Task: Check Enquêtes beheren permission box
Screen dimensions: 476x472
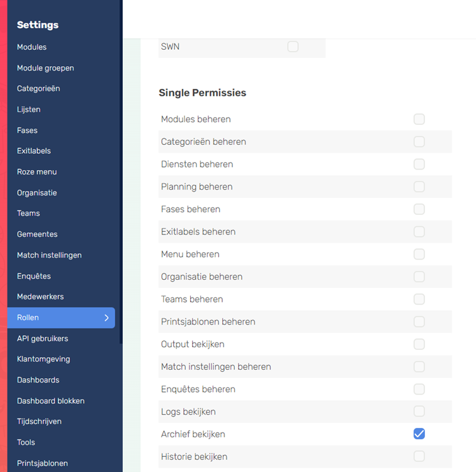Action: (419, 389)
